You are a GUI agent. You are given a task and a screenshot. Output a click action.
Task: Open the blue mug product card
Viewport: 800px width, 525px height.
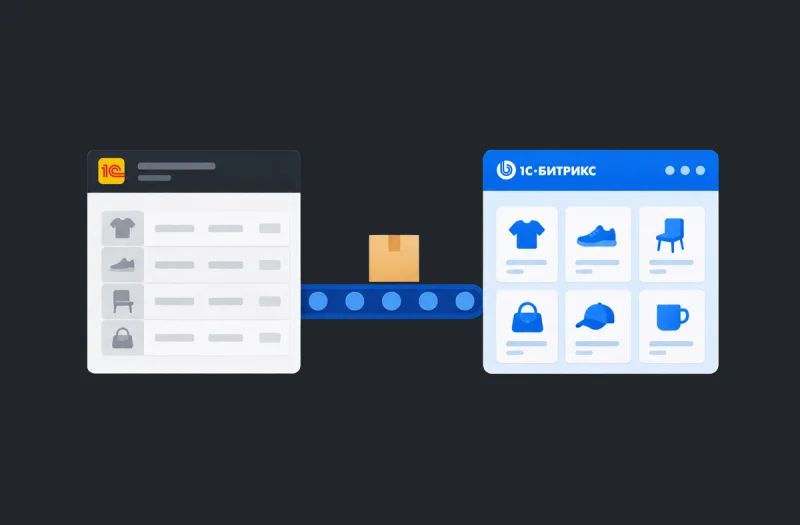pos(672,327)
